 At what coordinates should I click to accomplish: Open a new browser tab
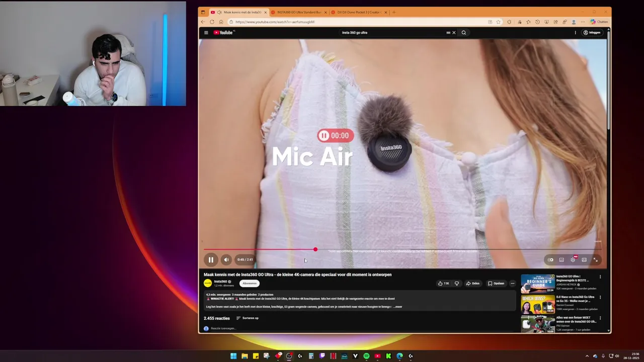pyautogui.click(x=394, y=12)
